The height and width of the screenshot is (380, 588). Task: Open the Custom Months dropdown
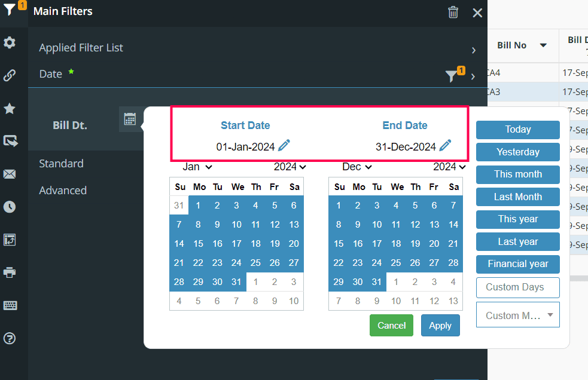click(x=517, y=315)
